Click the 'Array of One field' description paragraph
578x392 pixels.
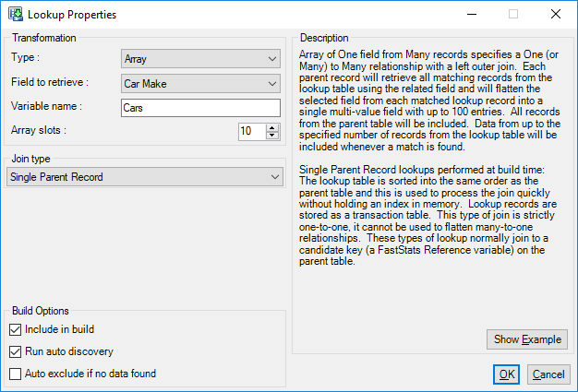click(429, 101)
